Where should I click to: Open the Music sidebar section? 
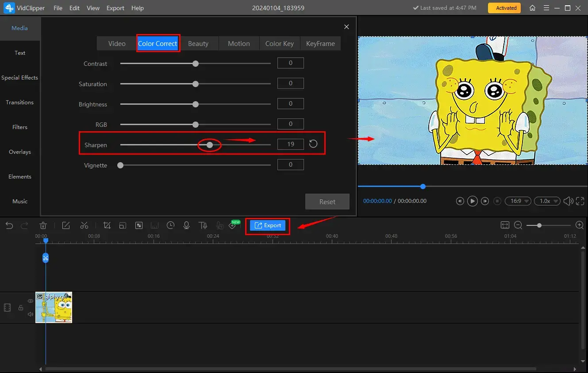coord(20,201)
